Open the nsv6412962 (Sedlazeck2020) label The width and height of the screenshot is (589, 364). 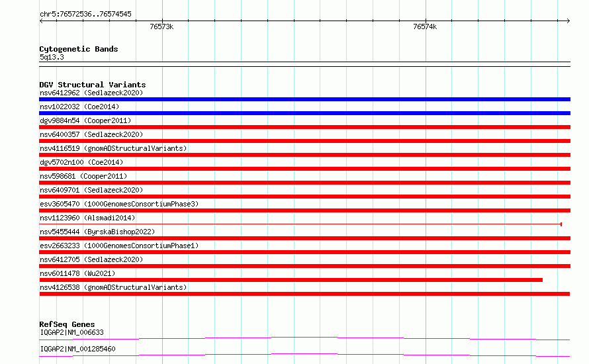91,93
